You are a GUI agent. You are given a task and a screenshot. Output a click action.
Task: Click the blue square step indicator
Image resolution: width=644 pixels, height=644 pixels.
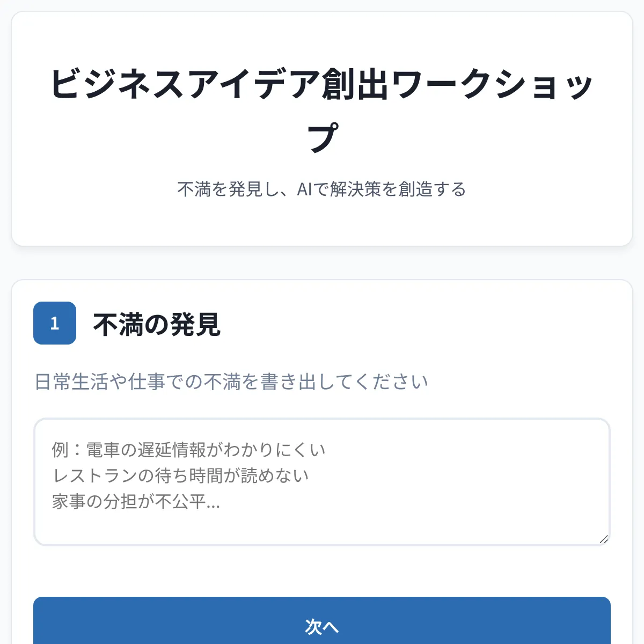54,323
